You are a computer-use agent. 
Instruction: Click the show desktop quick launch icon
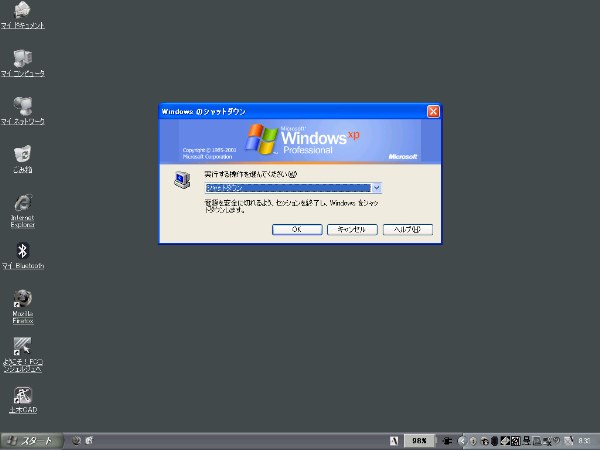[89, 441]
